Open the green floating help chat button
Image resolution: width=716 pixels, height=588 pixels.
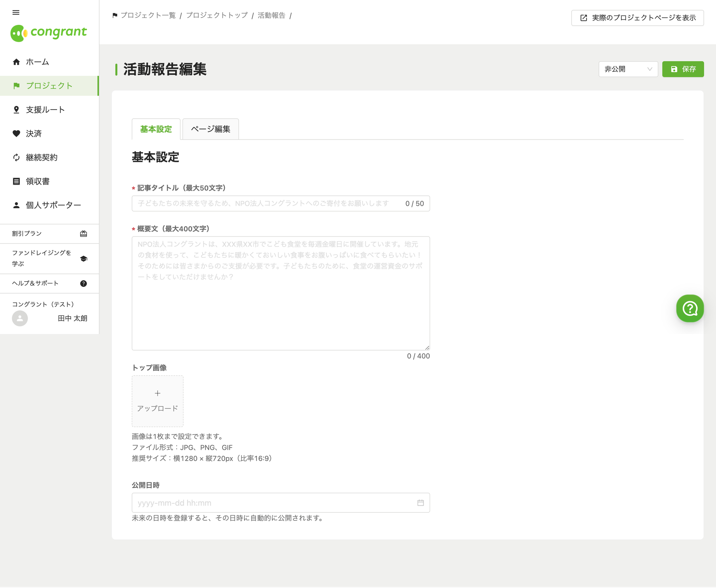tap(690, 308)
